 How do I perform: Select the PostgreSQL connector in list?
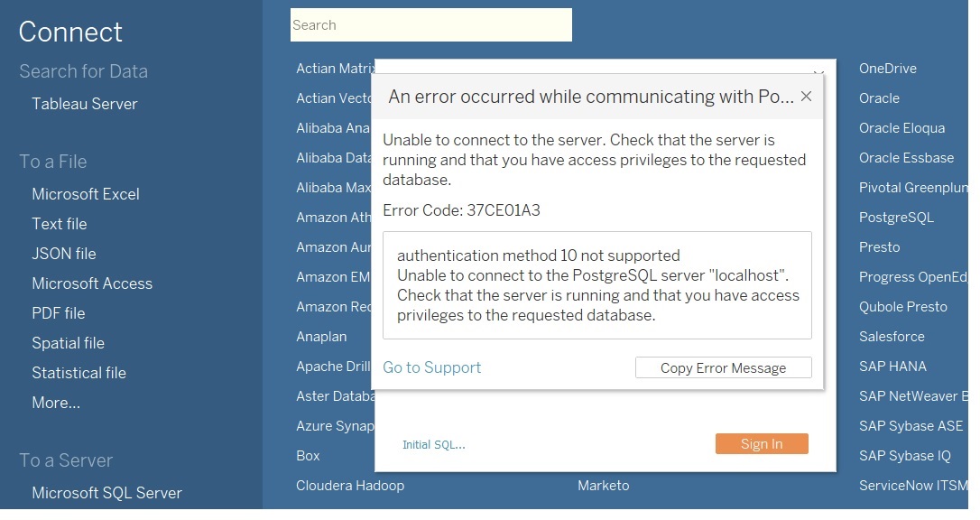pos(895,218)
